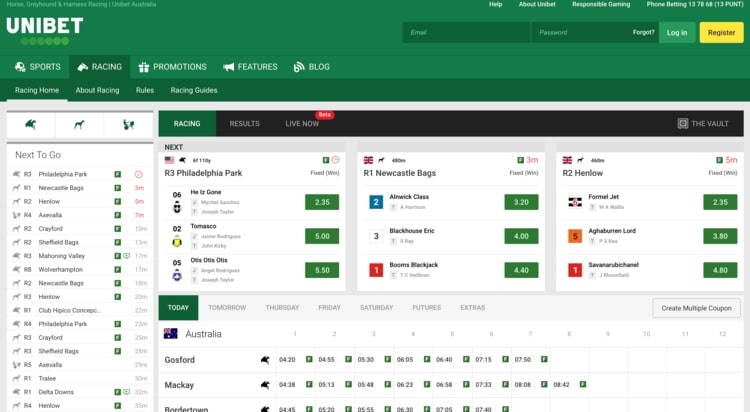Bet on Alnwick Class at 3.20
The width and height of the screenshot is (750, 412).
coord(521,202)
